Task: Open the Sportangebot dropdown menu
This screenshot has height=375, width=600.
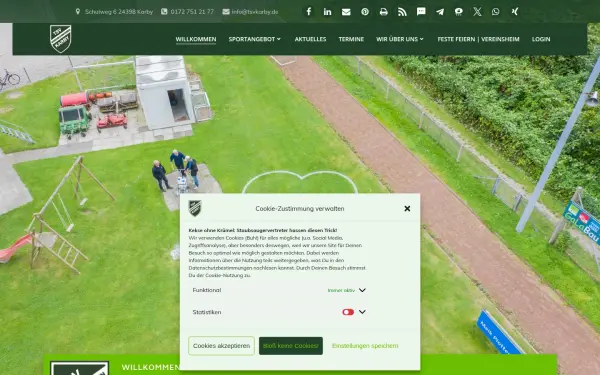Action: click(254, 39)
